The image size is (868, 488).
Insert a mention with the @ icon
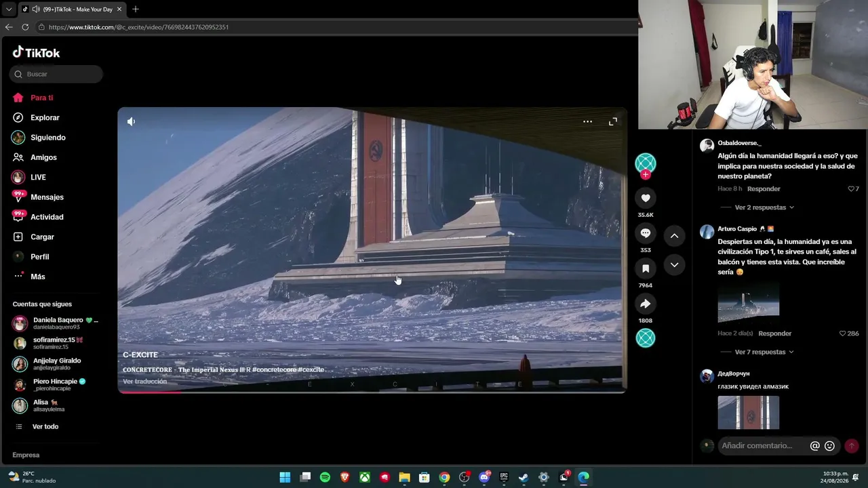click(x=815, y=446)
